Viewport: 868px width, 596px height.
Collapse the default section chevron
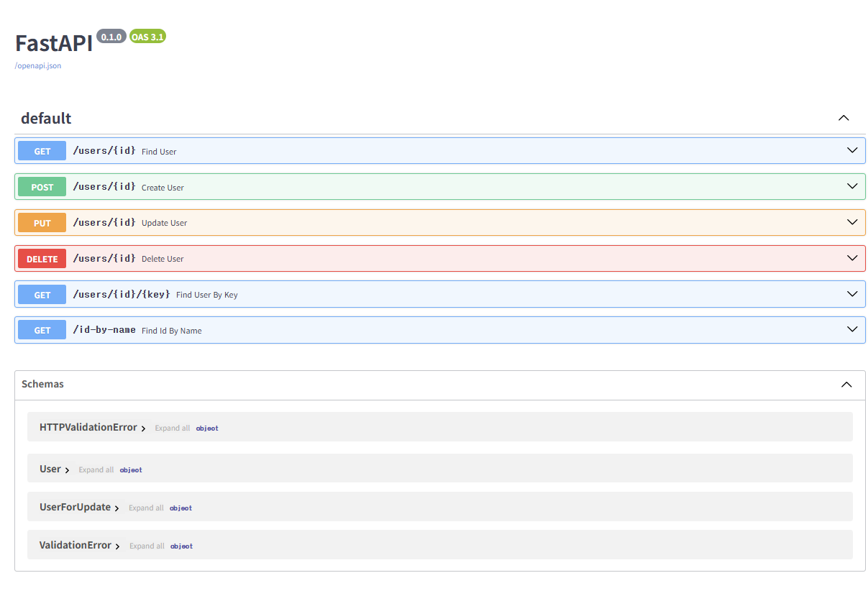[x=844, y=118]
